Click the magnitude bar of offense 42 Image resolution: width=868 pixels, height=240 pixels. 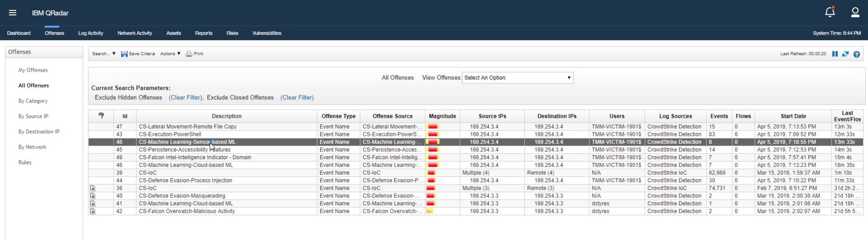430,211
